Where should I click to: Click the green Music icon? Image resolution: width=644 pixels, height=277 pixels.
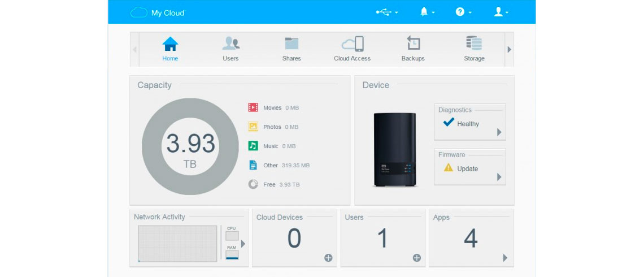pyautogui.click(x=253, y=146)
